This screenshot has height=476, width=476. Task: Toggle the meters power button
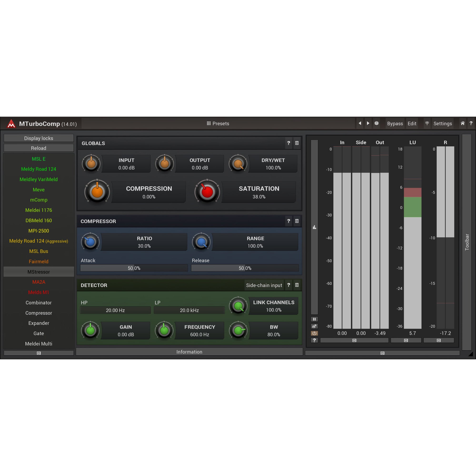pyautogui.click(x=314, y=333)
